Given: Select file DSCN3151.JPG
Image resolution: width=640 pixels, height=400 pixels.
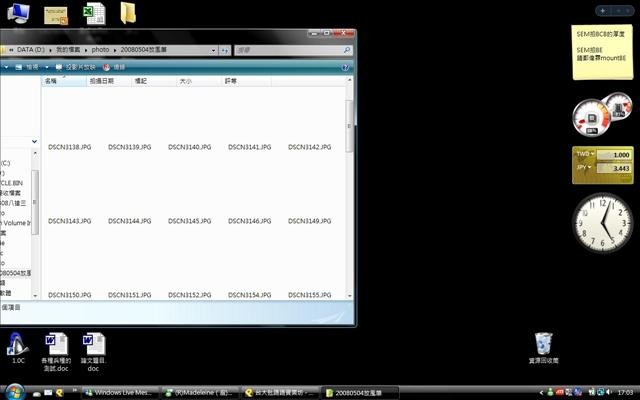Looking at the screenshot, I should click(x=129, y=295).
